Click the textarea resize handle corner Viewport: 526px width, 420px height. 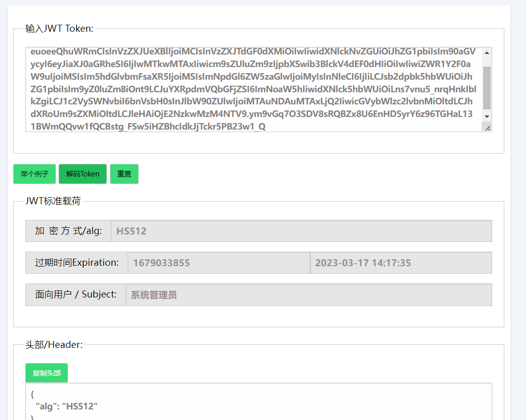[x=487, y=128]
